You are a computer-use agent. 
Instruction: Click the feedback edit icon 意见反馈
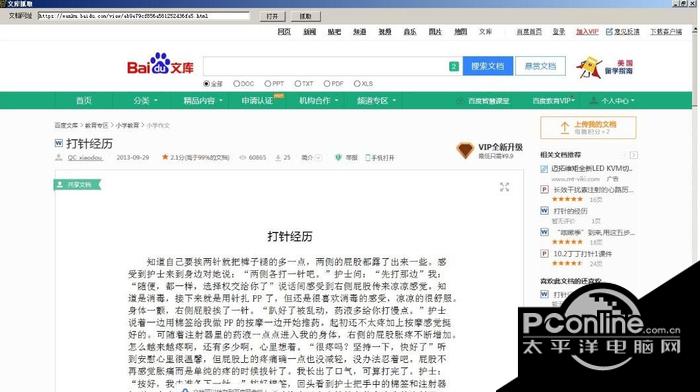pos(609,32)
